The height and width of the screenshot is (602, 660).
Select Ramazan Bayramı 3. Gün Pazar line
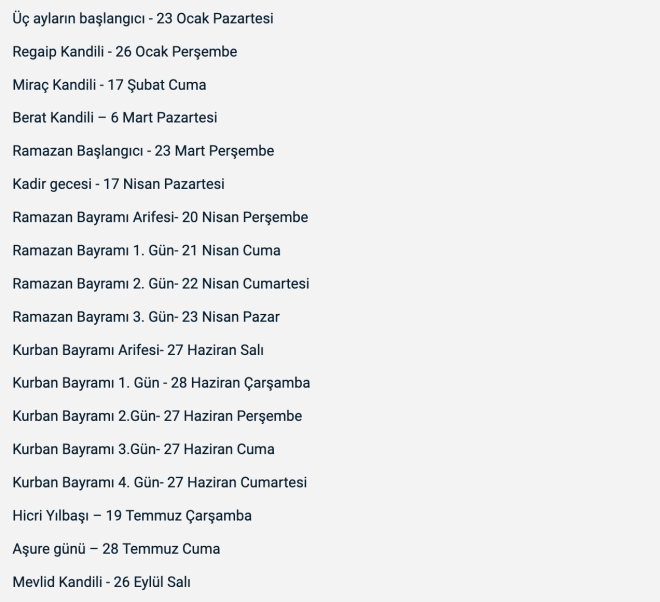tap(146, 317)
